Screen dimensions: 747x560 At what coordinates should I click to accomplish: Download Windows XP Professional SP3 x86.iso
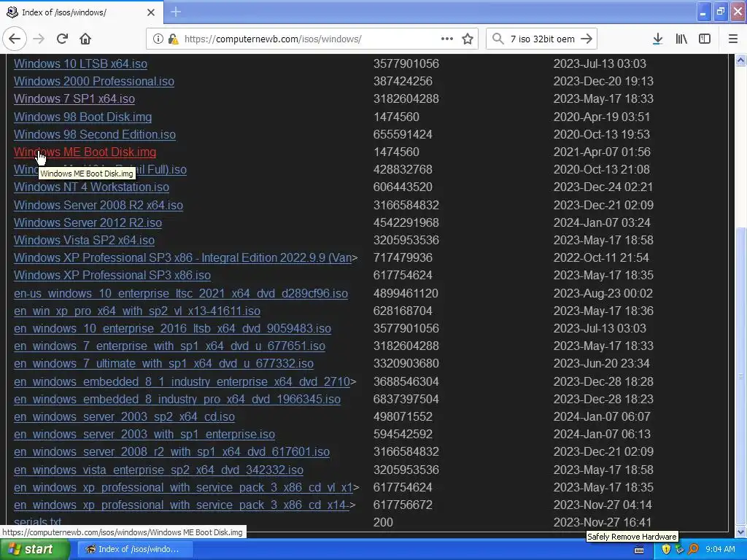click(x=112, y=275)
